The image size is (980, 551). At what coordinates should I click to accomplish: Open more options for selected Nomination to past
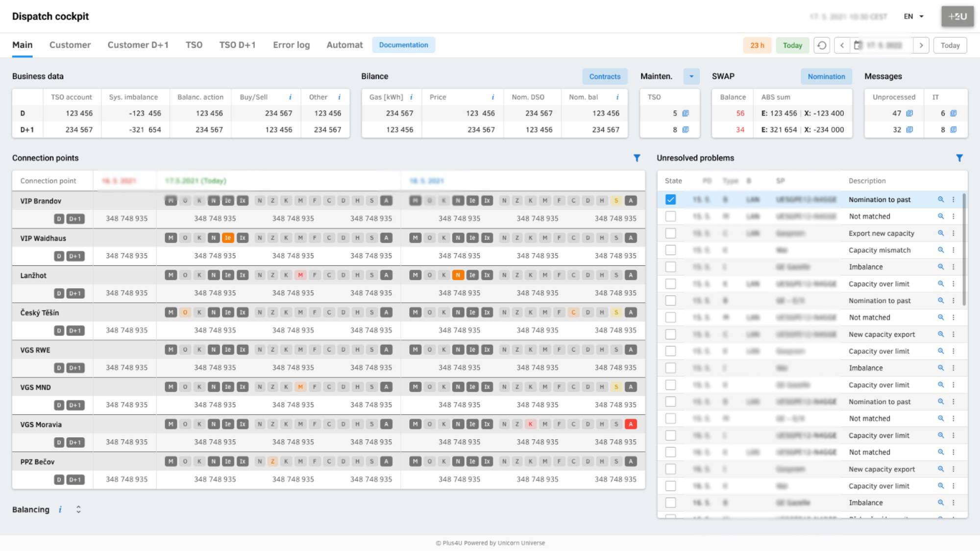click(x=954, y=199)
